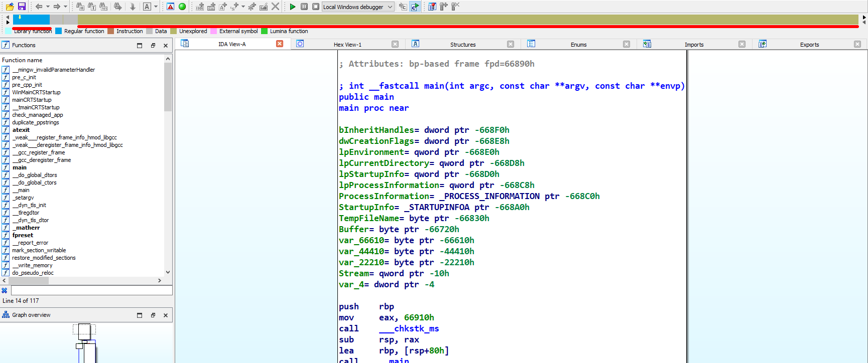Image resolution: width=868 pixels, height=363 pixels.
Task: Click the navigate back arrow icon
Action: click(x=39, y=7)
